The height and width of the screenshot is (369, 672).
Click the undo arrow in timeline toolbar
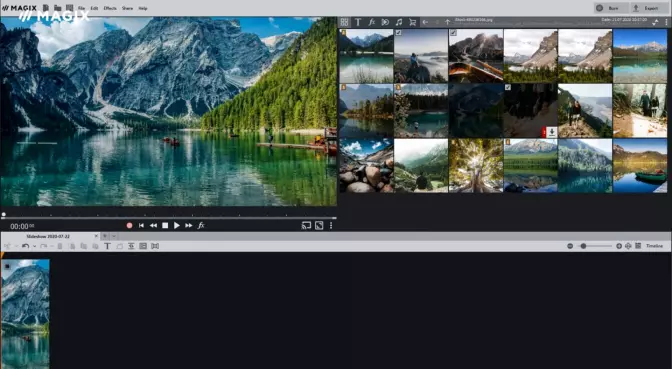(25, 246)
